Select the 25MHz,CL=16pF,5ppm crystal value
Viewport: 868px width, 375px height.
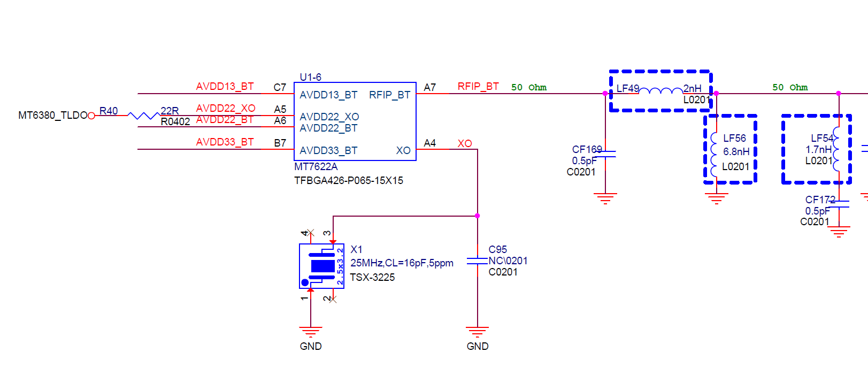pyautogui.click(x=402, y=263)
